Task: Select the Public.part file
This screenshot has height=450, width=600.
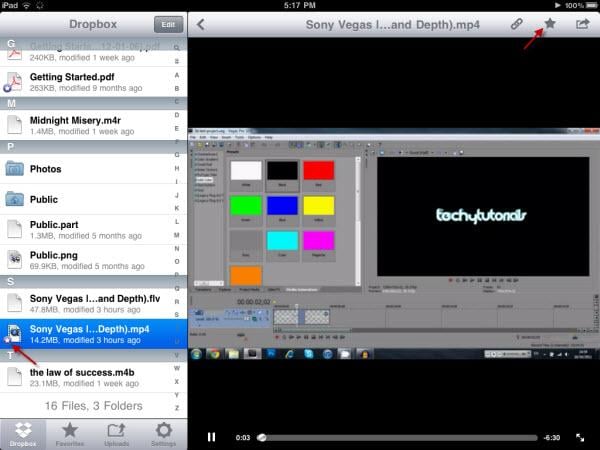Action: coord(93,230)
